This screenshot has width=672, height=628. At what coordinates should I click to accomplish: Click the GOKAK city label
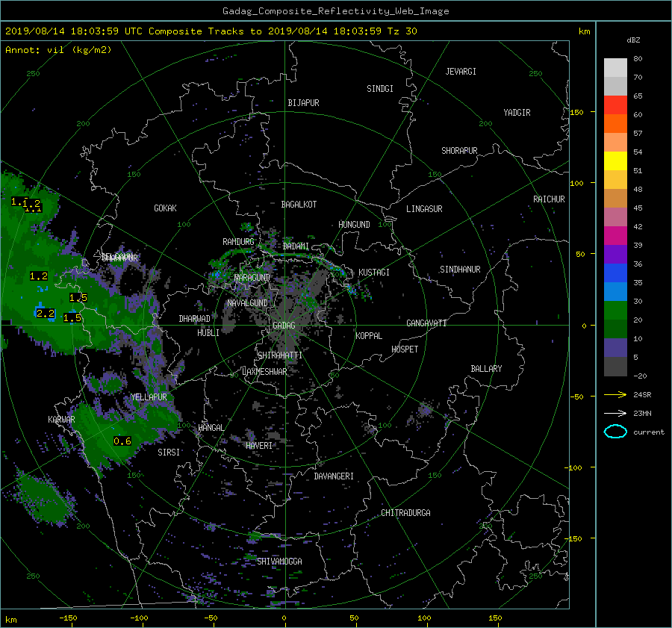coord(165,208)
